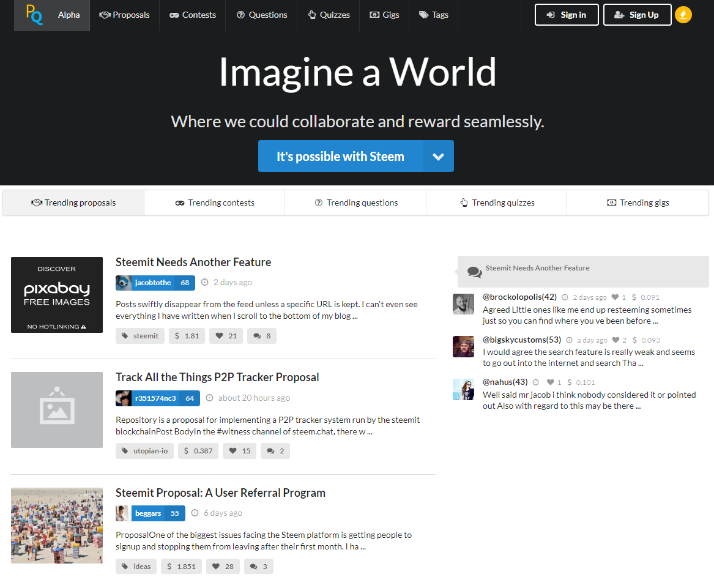Open 2 comments on P2P Tracker post
This screenshot has width=714, height=588.
coord(275,452)
